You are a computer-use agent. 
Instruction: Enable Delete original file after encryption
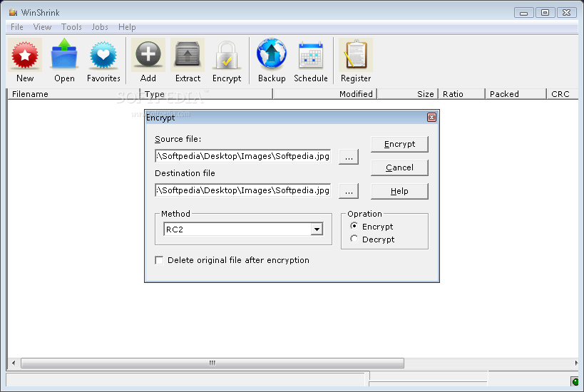tap(159, 260)
